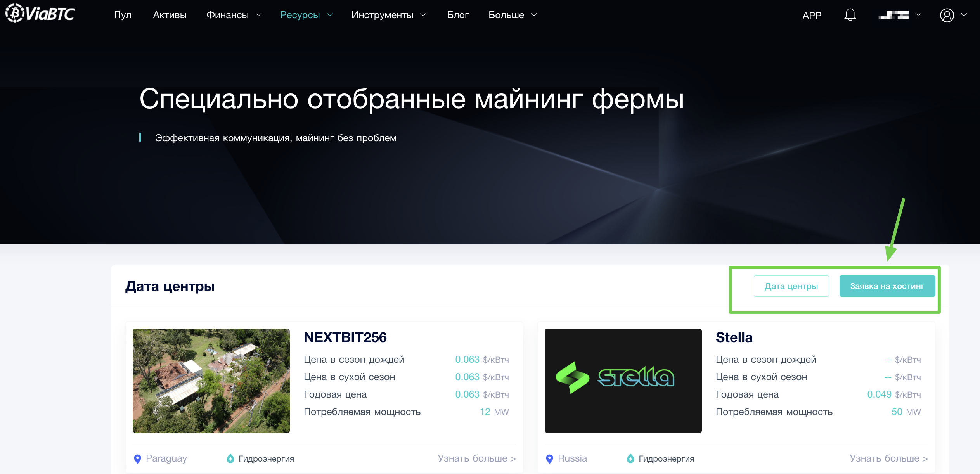Click the Заявка на хостинг button

[887, 286]
